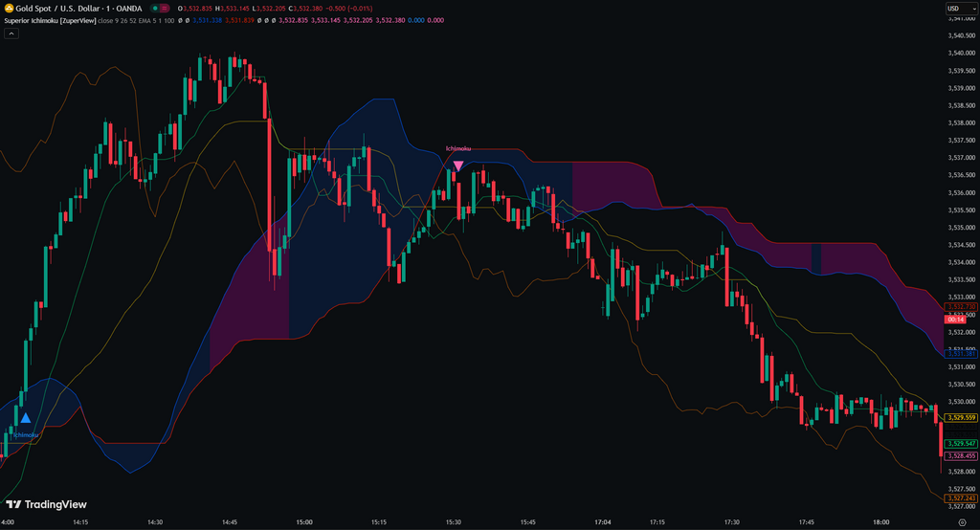Click the market status indicator pill beside OANDA
The height and width of the screenshot is (530, 980).
[x=160, y=8]
